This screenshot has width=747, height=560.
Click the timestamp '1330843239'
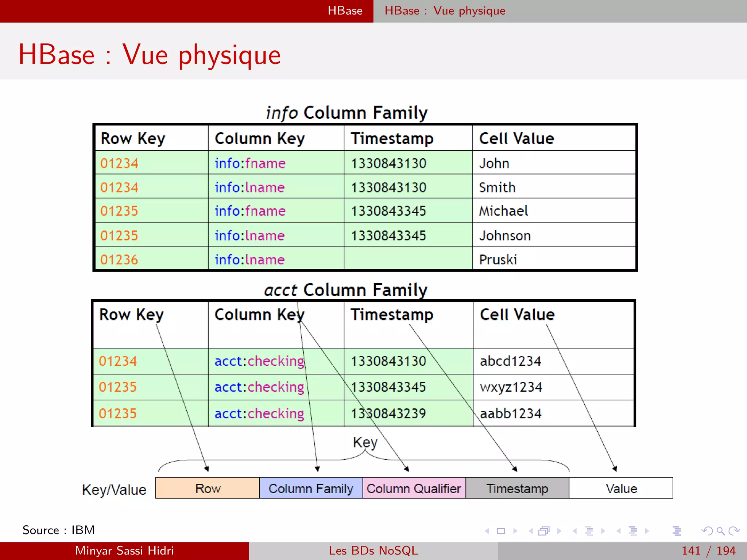pos(388,413)
